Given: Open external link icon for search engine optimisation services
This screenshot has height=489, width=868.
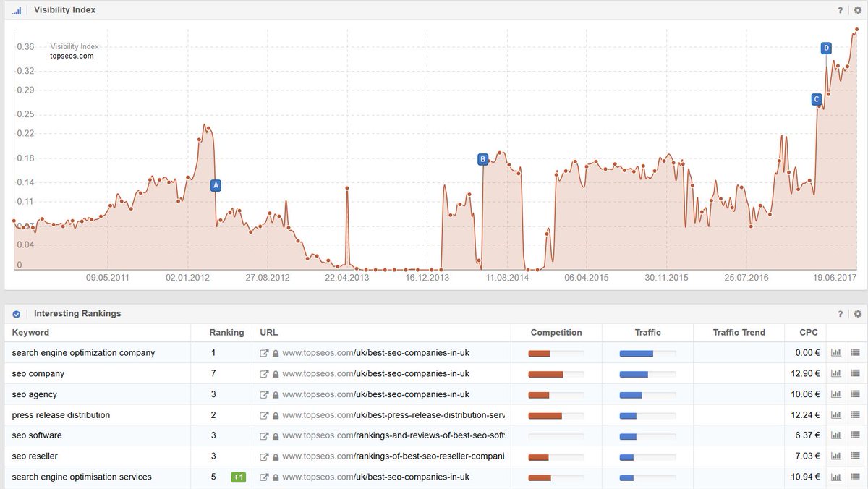Looking at the screenshot, I should [265, 477].
